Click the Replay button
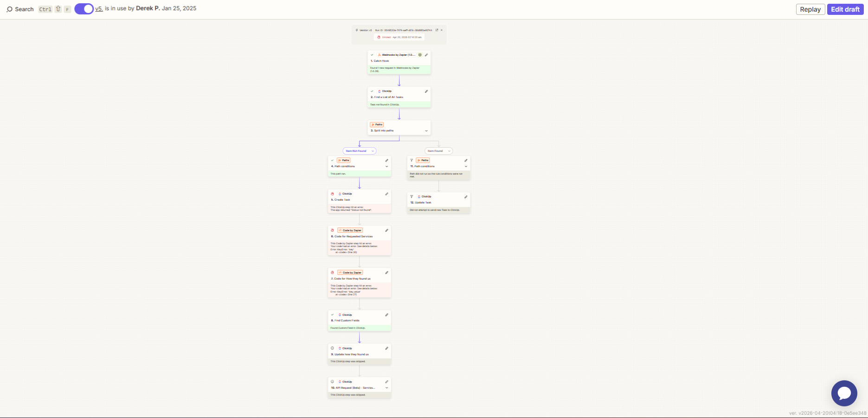Screen dimensions: 868x418 [810, 9]
